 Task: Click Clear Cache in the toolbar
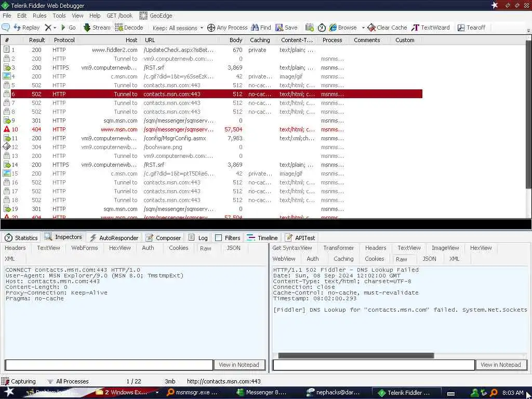pyautogui.click(x=387, y=28)
